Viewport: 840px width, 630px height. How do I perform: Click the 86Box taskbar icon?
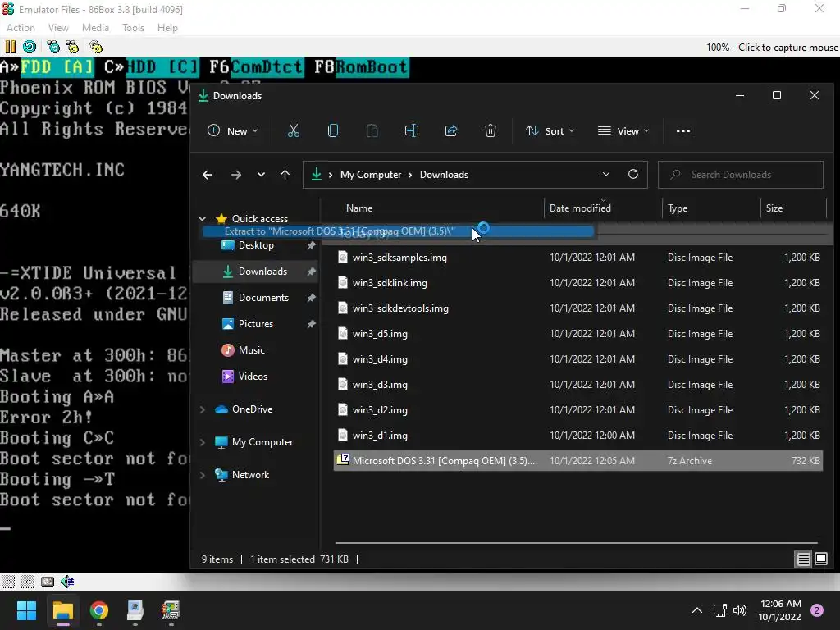point(171,610)
